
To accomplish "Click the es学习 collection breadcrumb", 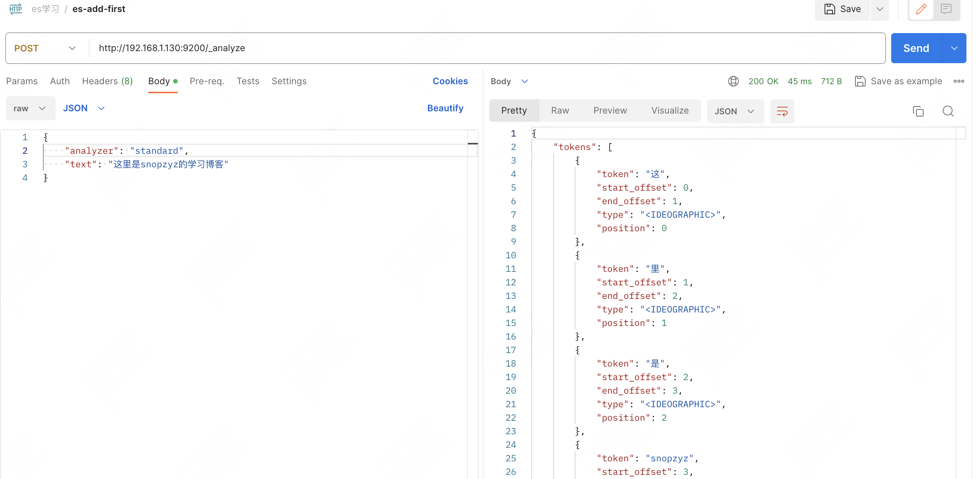I will pyautogui.click(x=45, y=9).
